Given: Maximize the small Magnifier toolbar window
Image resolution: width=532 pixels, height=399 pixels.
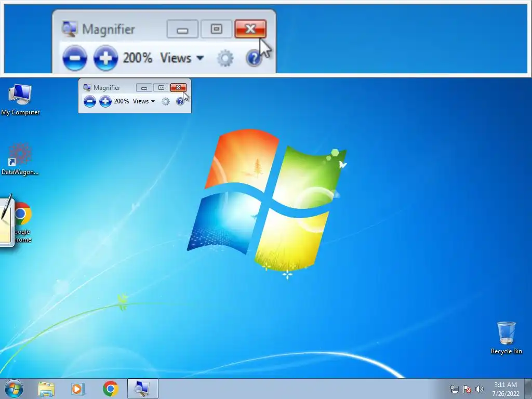Looking at the screenshot, I should click(x=161, y=87).
